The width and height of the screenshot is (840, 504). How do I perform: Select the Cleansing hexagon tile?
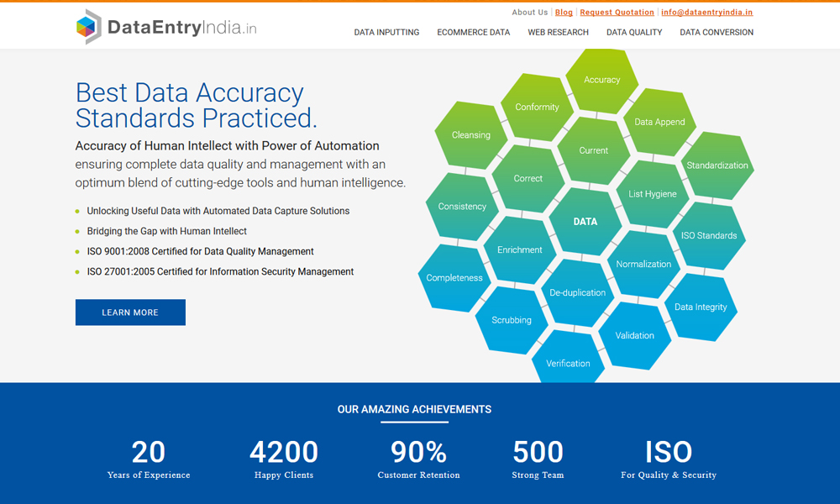pos(470,135)
